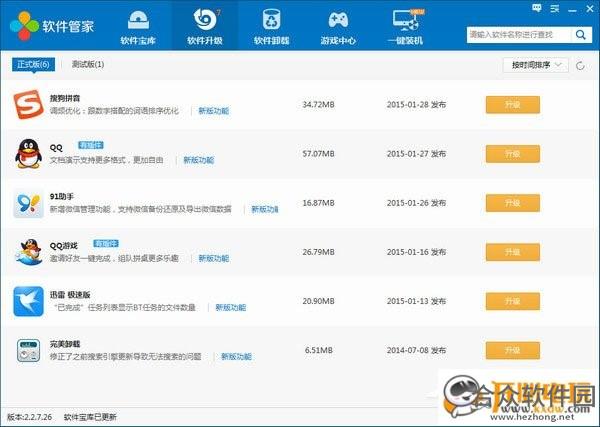600x427 pixels.
Task: Click the 91助手 app icon
Action: (x=28, y=203)
